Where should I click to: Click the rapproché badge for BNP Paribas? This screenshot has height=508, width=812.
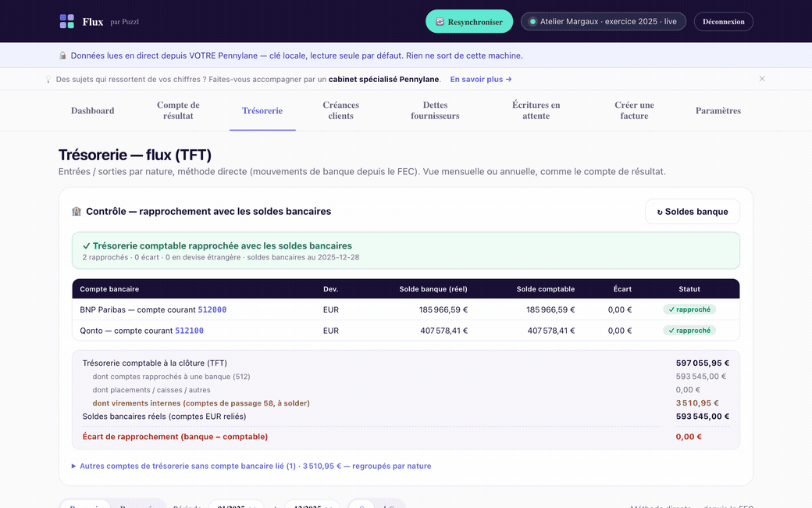tap(689, 309)
